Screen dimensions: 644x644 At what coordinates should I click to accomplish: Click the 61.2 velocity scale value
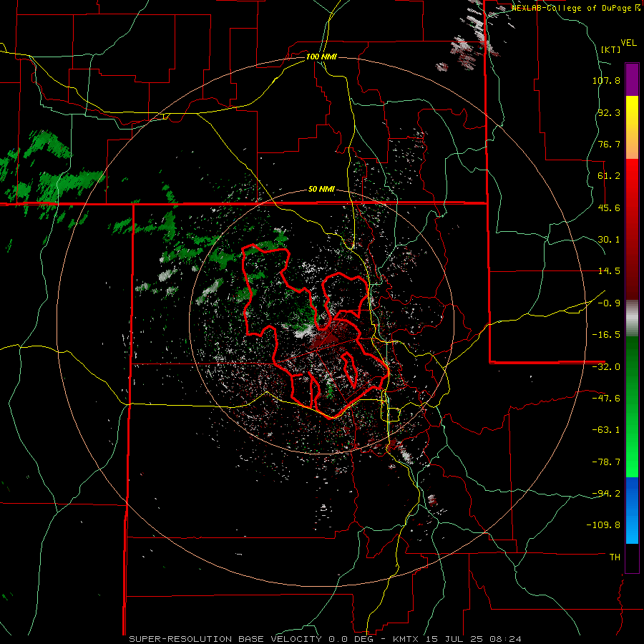[609, 176]
